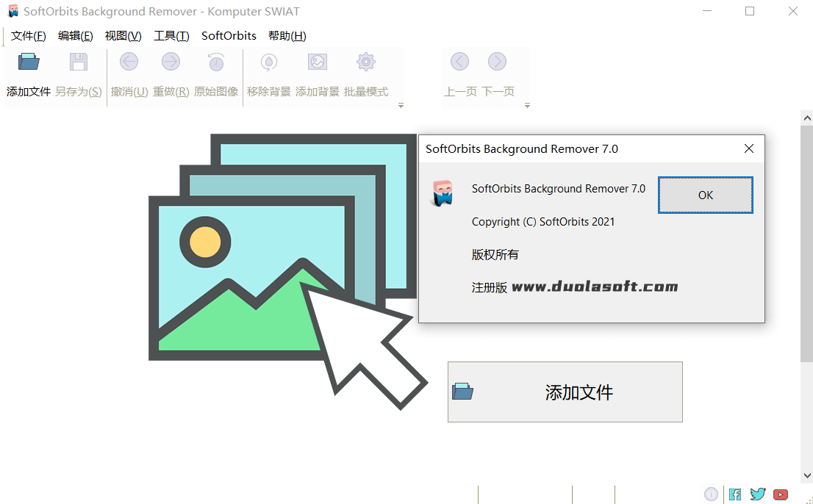Open the SoftOrbits menu

pyautogui.click(x=229, y=36)
